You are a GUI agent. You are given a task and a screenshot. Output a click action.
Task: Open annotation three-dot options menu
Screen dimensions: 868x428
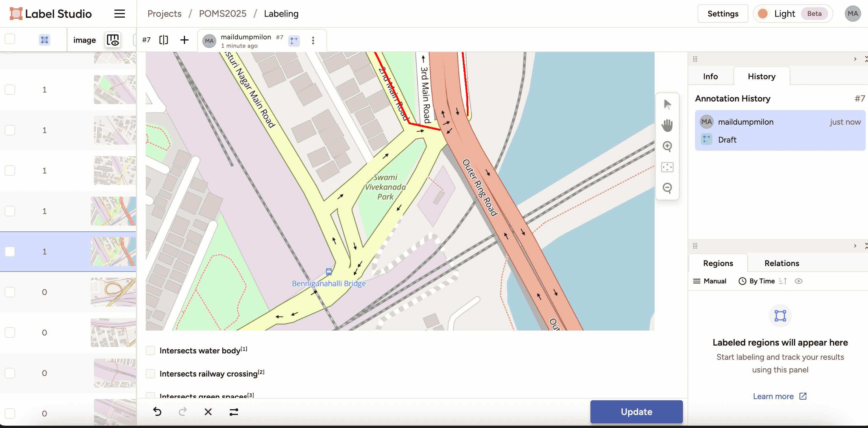[x=313, y=40]
